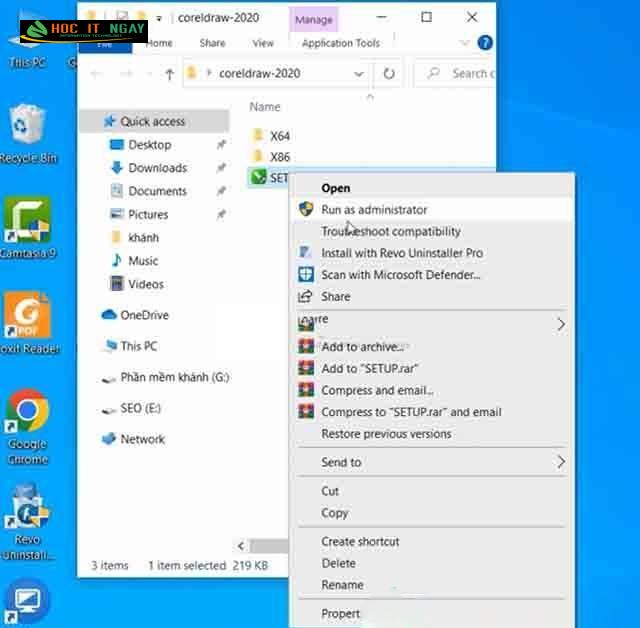Choose Copy from the context menu
Image resolution: width=640 pixels, height=628 pixels.
click(431, 513)
